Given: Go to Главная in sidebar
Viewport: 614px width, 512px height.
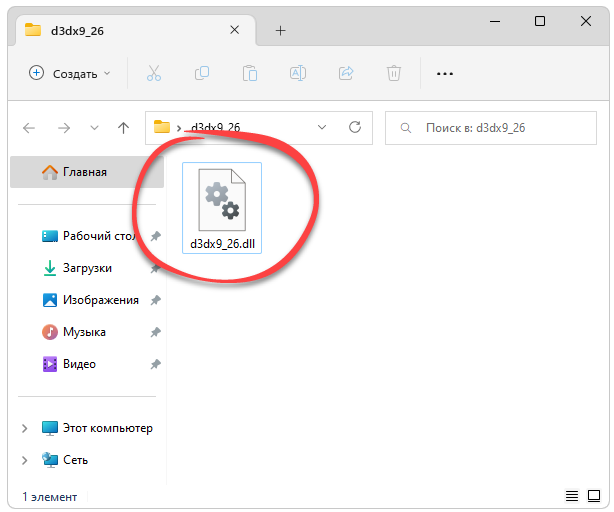Looking at the screenshot, I should [x=84, y=172].
